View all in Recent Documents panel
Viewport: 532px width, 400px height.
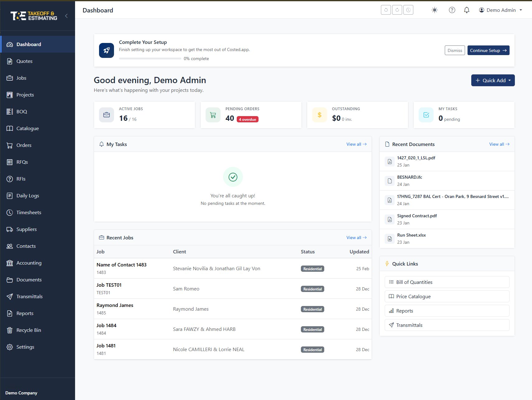[x=499, y=144]
